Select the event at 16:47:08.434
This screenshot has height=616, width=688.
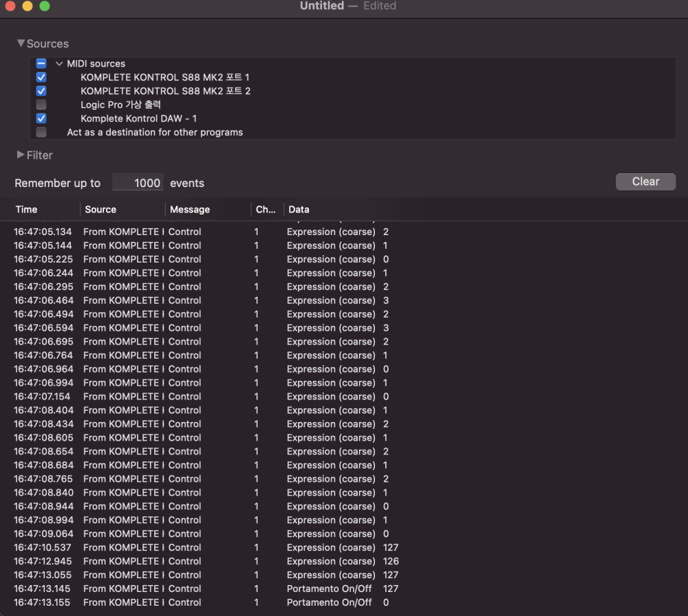[344, 424]
